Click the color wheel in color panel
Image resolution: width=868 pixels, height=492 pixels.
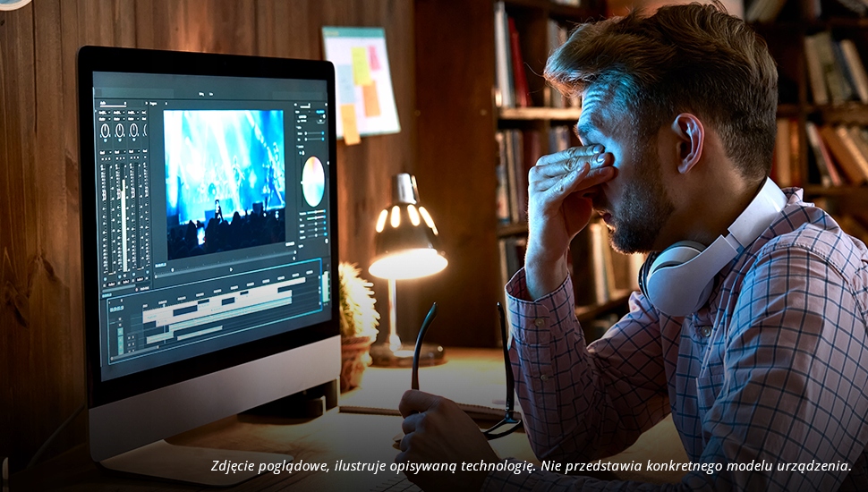click(x=313, y=182)
